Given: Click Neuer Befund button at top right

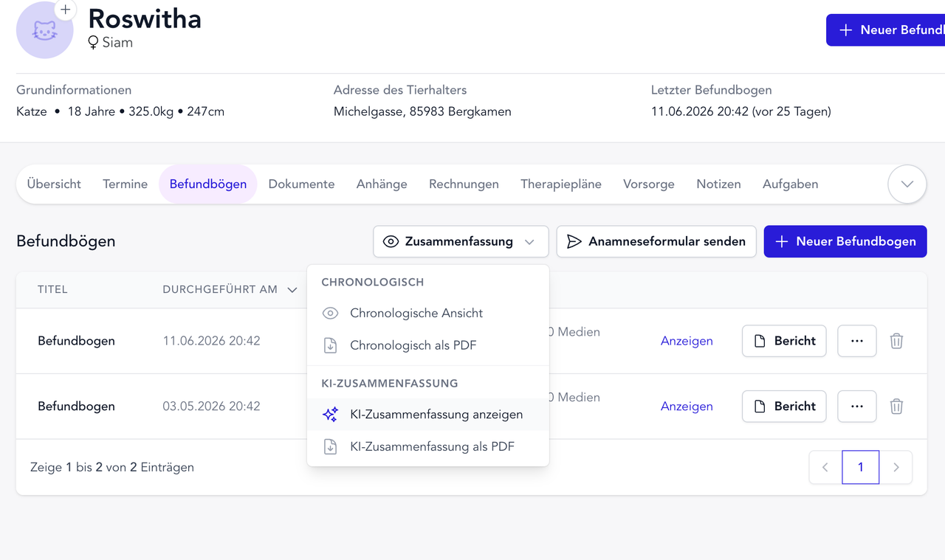Looking at the screenshot, I should [x=885, y=30].
